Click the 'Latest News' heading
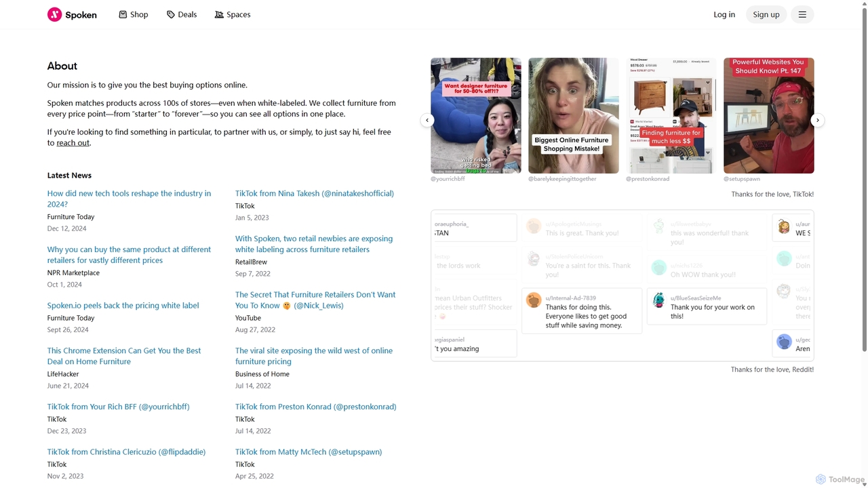The height and width of the screenshot is (488, 868). [x=69, y=176]
